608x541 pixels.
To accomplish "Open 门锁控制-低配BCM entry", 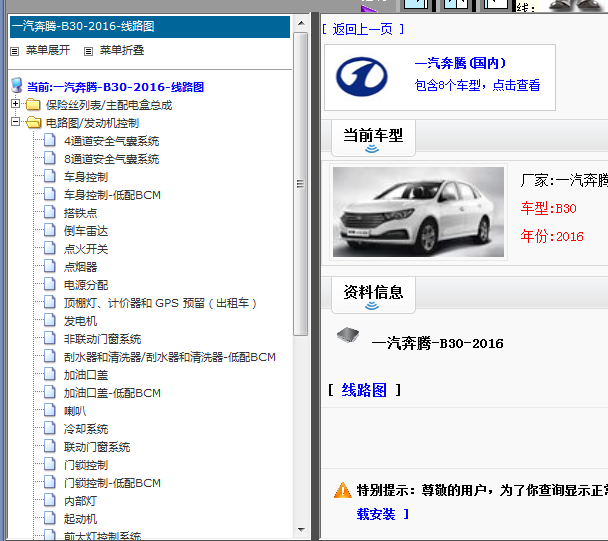I will coord(112,483).
